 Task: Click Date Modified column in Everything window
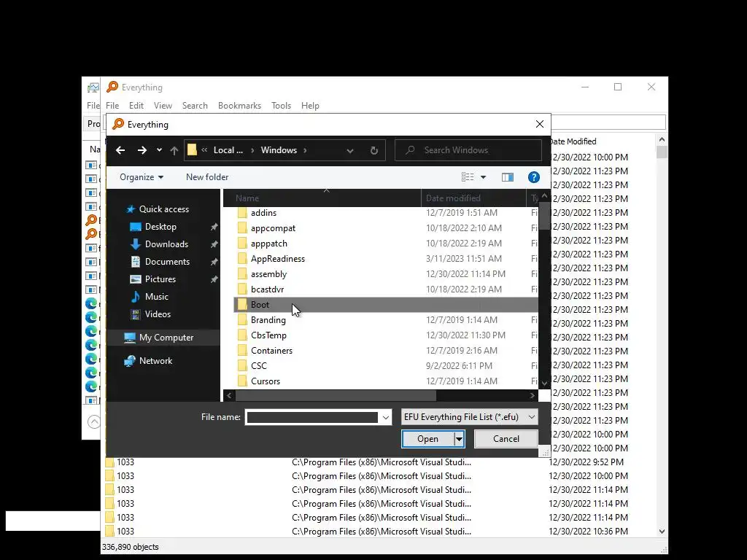[573, 141]
